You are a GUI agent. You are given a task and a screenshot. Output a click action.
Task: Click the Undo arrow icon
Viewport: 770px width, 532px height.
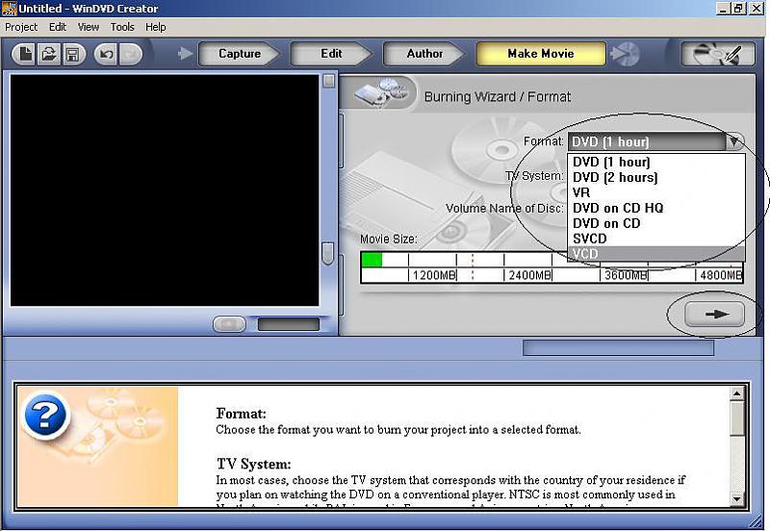[x=106, y=54]
